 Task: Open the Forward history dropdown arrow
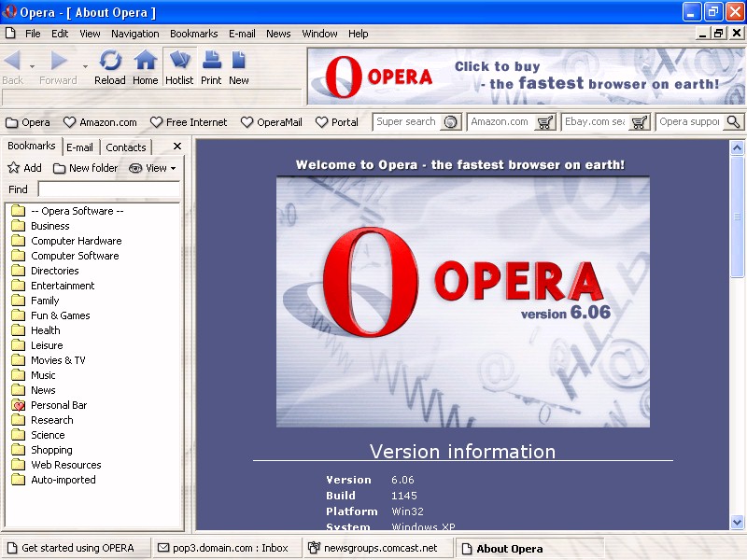point(85,66)
